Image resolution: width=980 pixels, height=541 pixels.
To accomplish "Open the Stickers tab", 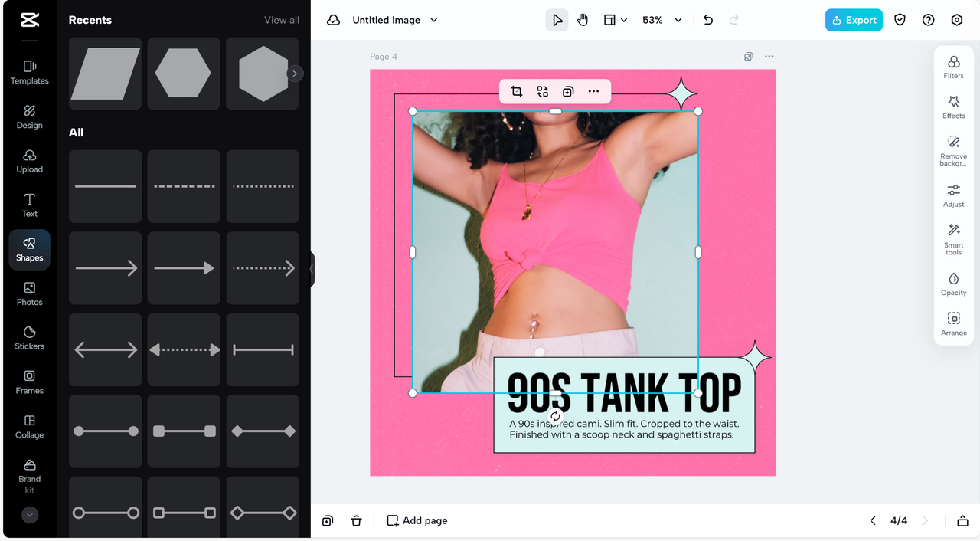I will point(29,337).
